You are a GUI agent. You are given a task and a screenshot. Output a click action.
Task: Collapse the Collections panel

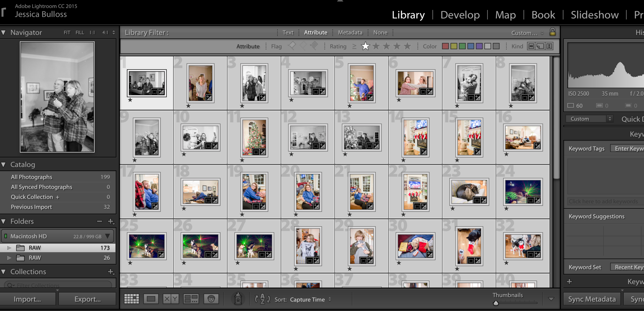coord(4,272)
